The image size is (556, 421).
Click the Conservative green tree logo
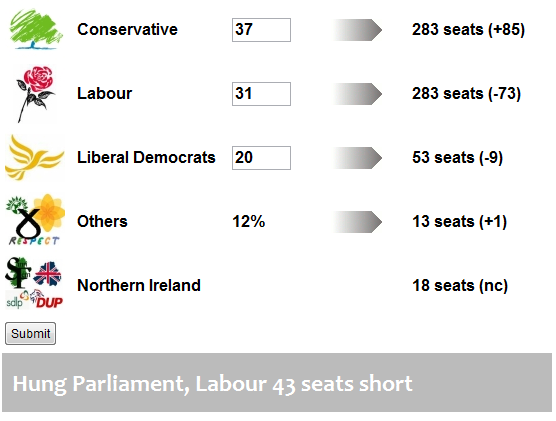(x=36, y=29)
